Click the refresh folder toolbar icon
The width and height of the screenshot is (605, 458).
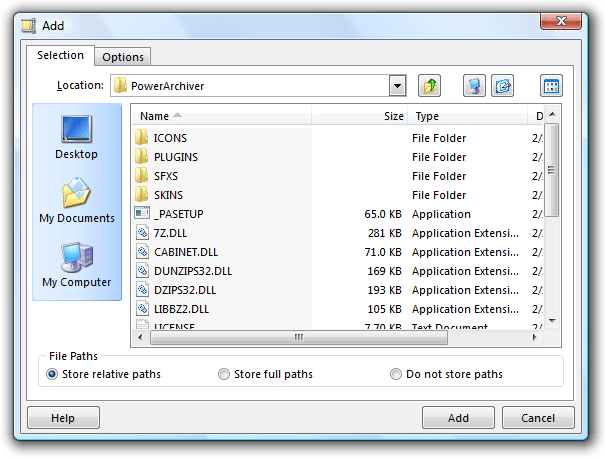point(502,86)
